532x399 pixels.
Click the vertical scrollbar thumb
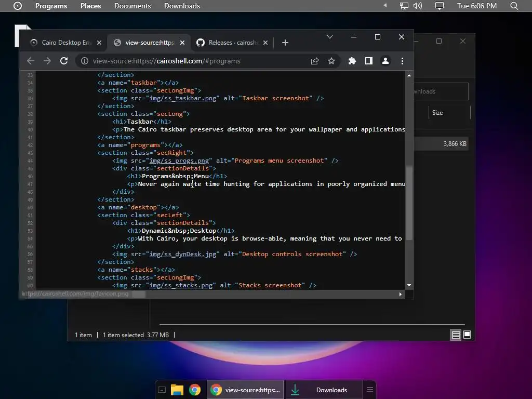(409, 203)
